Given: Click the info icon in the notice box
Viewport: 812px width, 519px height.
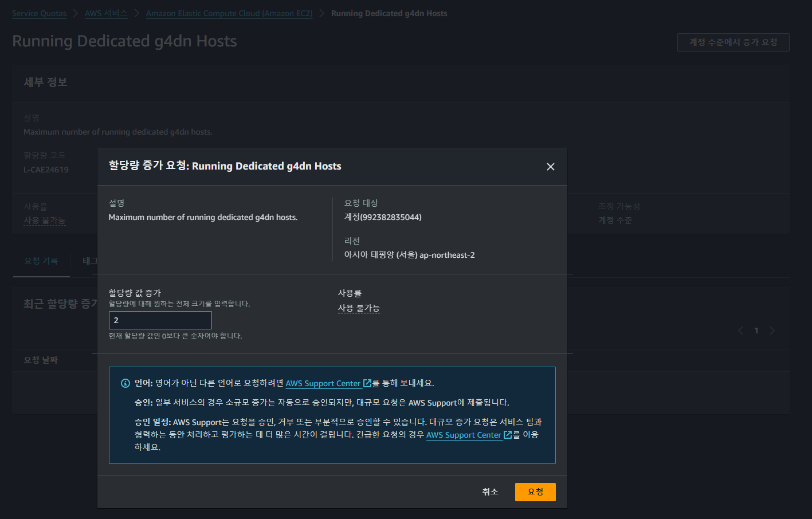Looking at the screenshot, I should (x=125, y=383).
